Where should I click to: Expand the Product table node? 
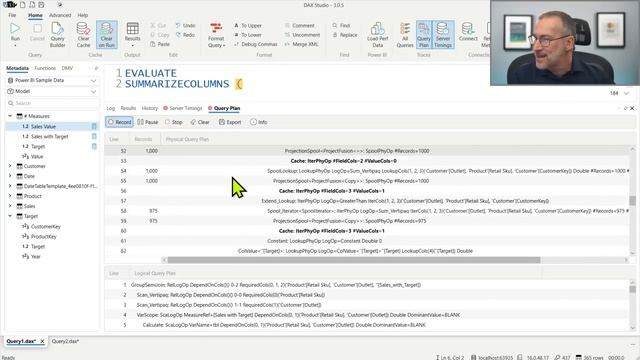pyautogui.click(x=10, y=196)
